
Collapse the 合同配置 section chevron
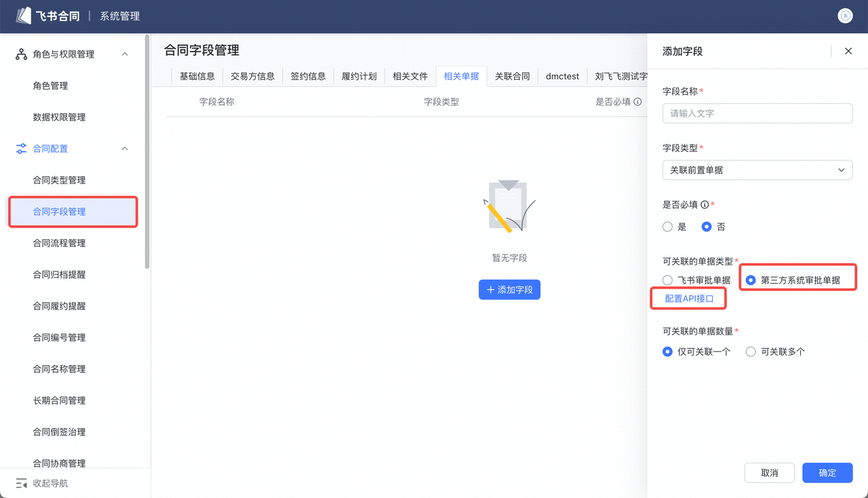point(125,148)
